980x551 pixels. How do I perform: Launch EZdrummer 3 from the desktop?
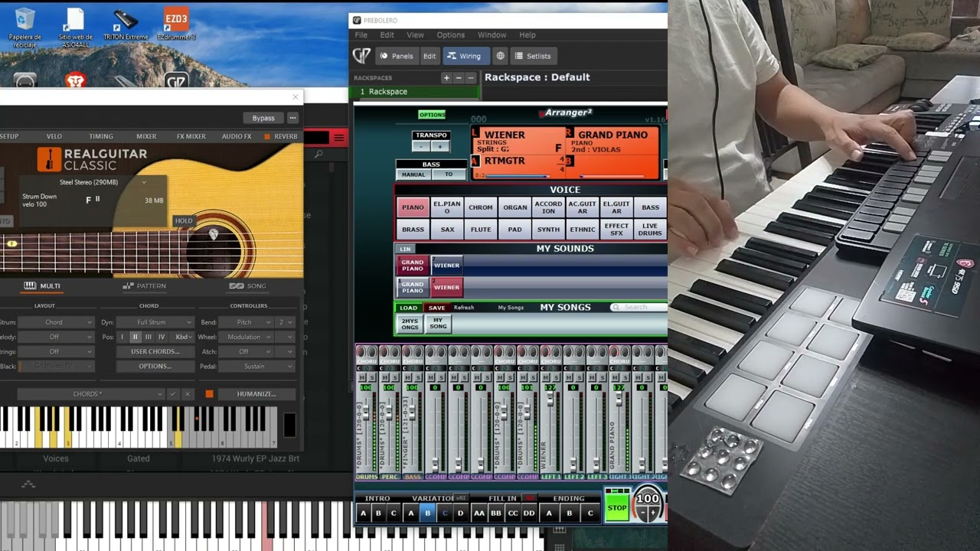[x=176, y=25]
